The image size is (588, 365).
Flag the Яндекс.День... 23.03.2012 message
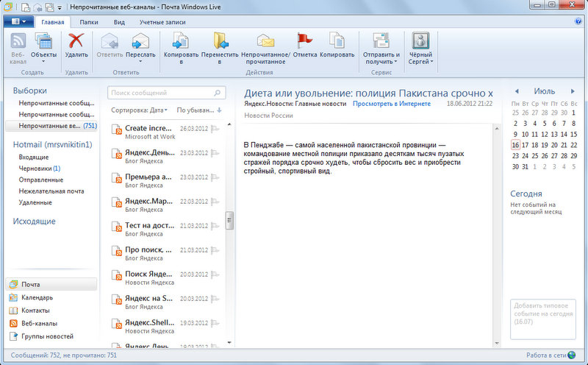click(215, 153)
